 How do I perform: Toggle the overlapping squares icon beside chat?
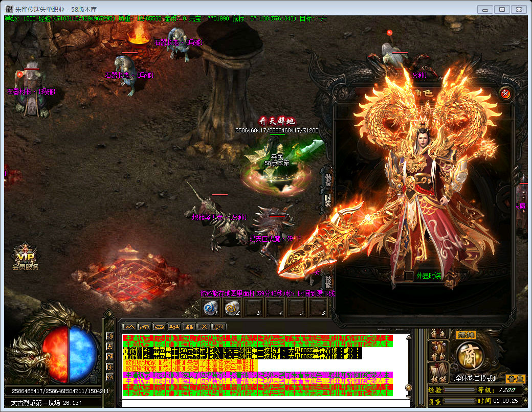click(x=109, y=356)
